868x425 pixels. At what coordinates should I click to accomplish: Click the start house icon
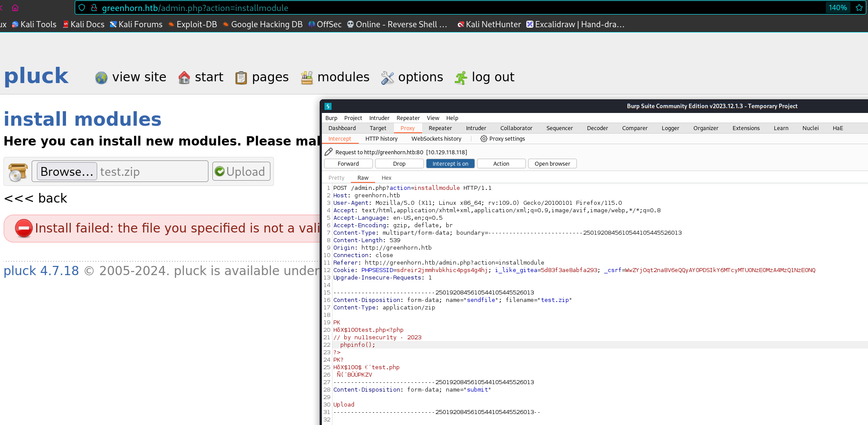[x=184, y=78]
